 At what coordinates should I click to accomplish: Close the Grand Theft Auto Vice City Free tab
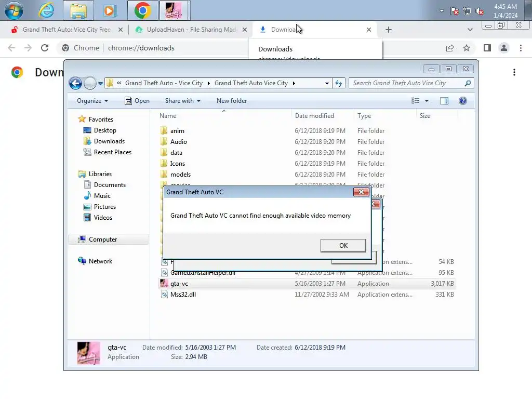click(120, 30)
